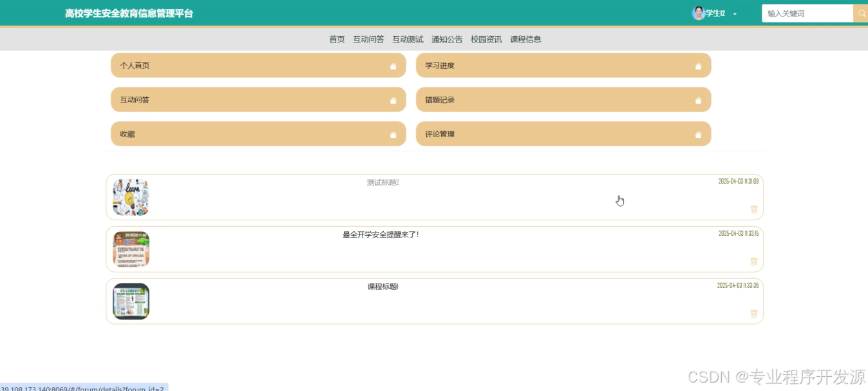Delete the 课程标题1 entry via trash icon
Screen dimensions: 868x391
point(754,314)
